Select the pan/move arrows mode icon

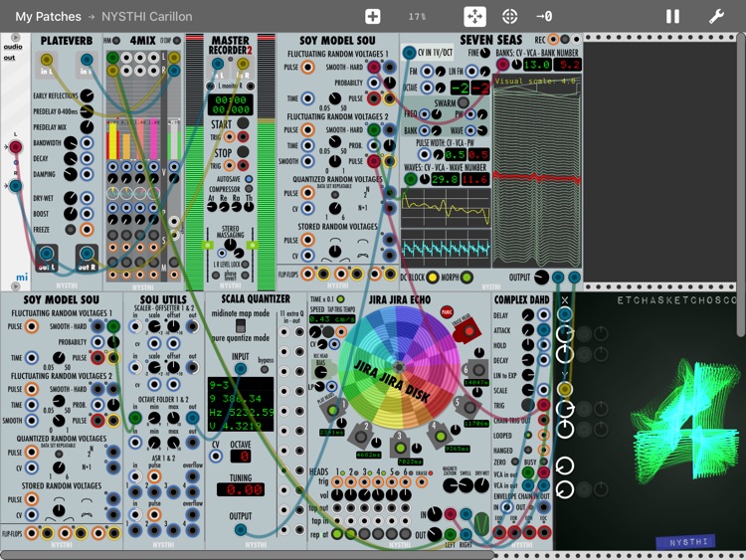pyautogui.click(x=474, y=17)
